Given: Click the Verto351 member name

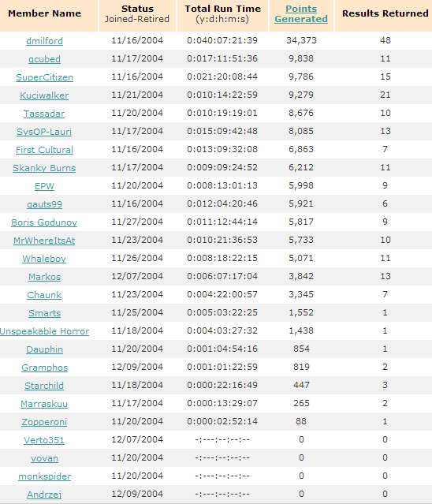Looking at the screenshot, I should click(x=44, y=440).
